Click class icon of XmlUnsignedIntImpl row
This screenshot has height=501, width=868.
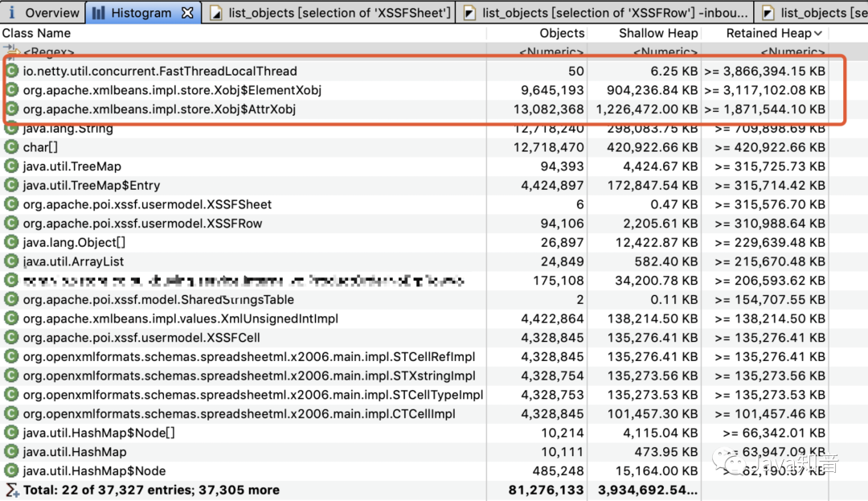click(11, 319)
